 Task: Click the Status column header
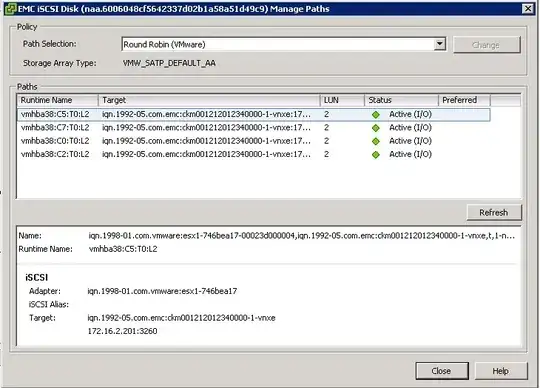tap(402, 100)
